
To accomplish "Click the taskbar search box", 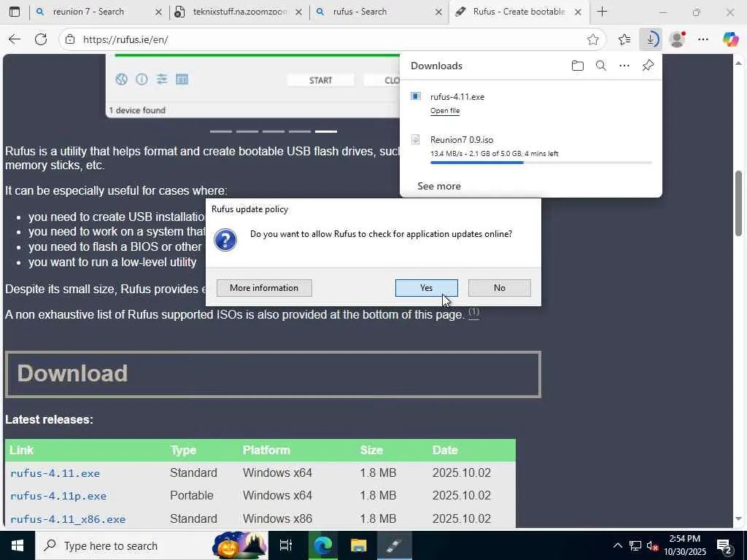I will click(152, 545).
